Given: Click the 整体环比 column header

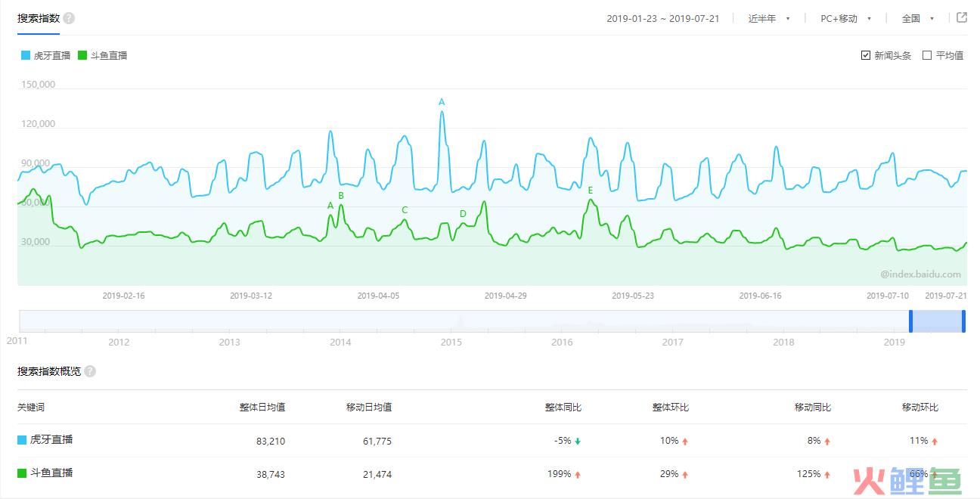Looking at the screenshot, I should 671,407.
